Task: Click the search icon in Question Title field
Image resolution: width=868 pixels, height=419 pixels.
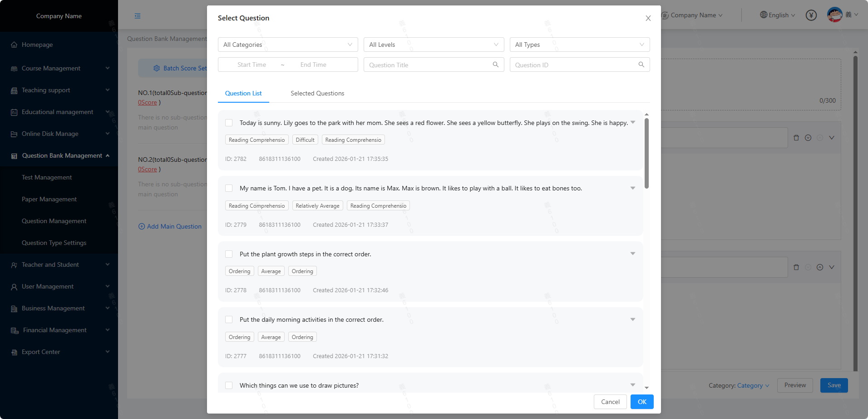Action: (496, 65)
